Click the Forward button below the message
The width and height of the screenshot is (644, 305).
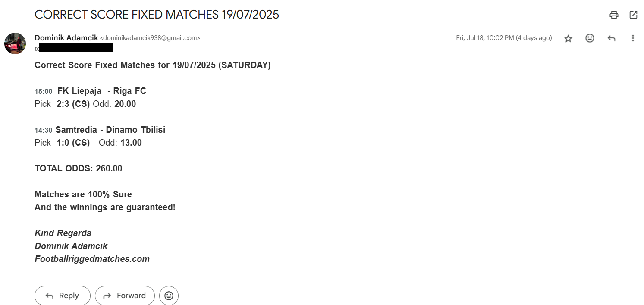(x=125, y=296)
